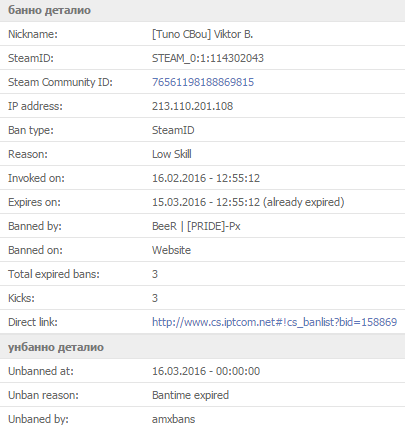Click the Ban type value SteamID

[x=173, y=130]
